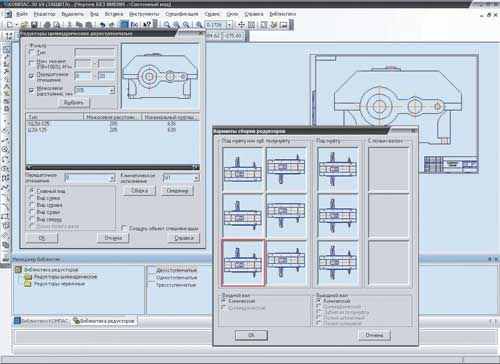Select the Pan (four-arrow cross) toolbar icon
Screen dimensions: 500x364
pos(241,25)
